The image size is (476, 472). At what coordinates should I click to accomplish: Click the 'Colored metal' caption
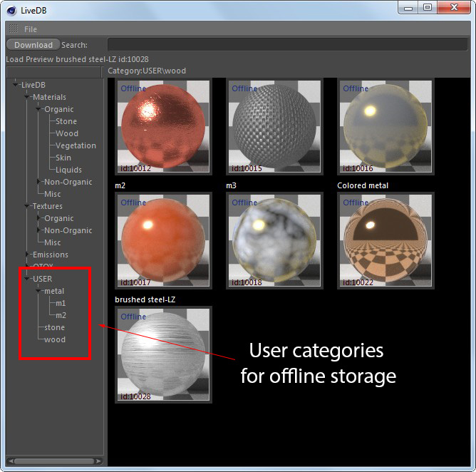click(363, 185)
